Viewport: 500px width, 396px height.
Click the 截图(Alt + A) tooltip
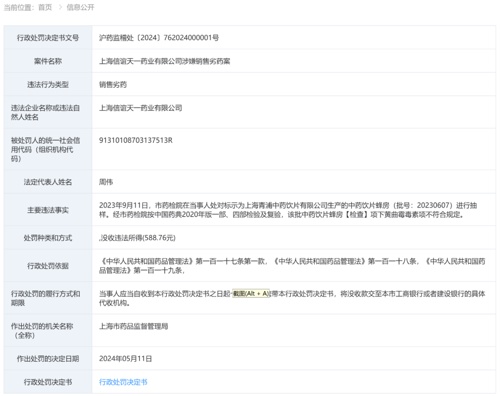pos(250,293)
